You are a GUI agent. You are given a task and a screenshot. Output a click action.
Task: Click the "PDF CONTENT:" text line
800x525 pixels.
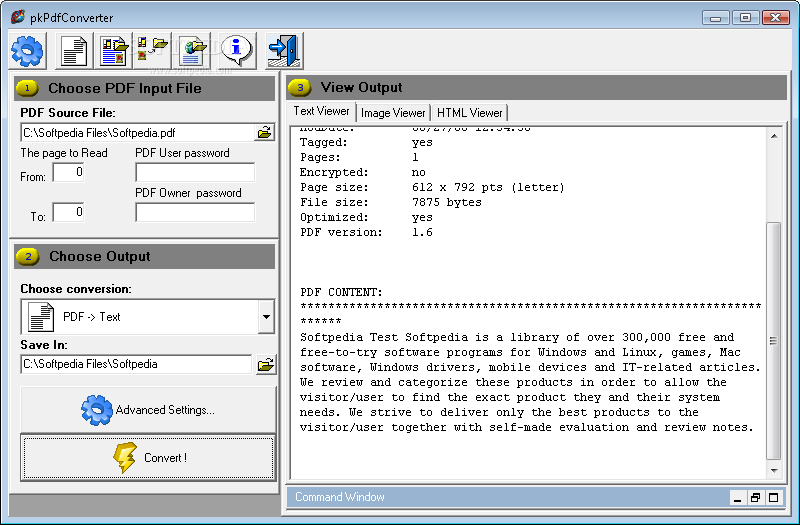[341, 292]
